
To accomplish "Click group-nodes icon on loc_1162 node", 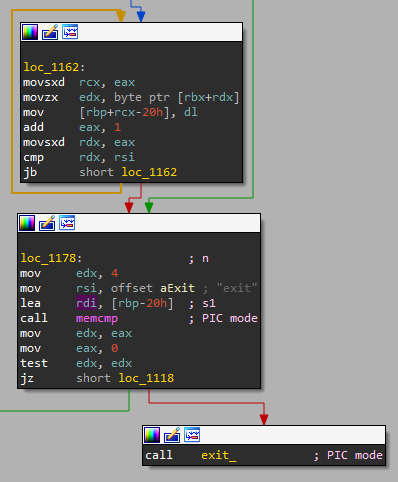I will 70,32.
